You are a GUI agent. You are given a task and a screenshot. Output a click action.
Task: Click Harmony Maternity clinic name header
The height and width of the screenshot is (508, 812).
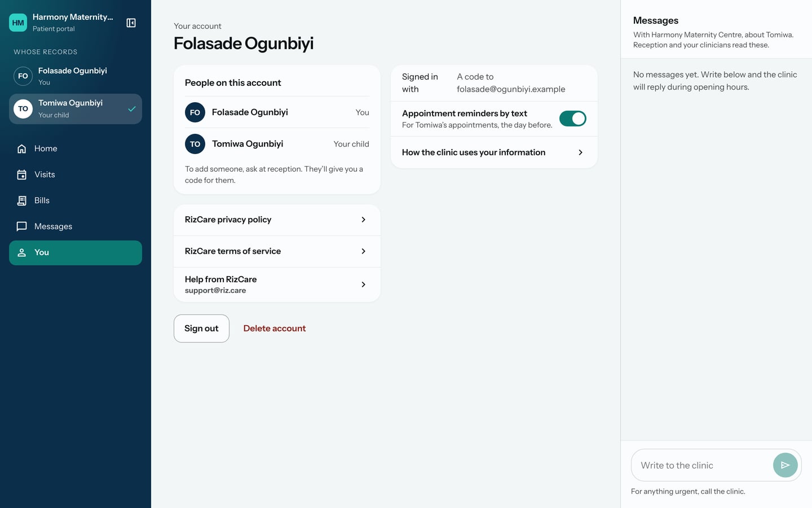(x=73, y=17)
